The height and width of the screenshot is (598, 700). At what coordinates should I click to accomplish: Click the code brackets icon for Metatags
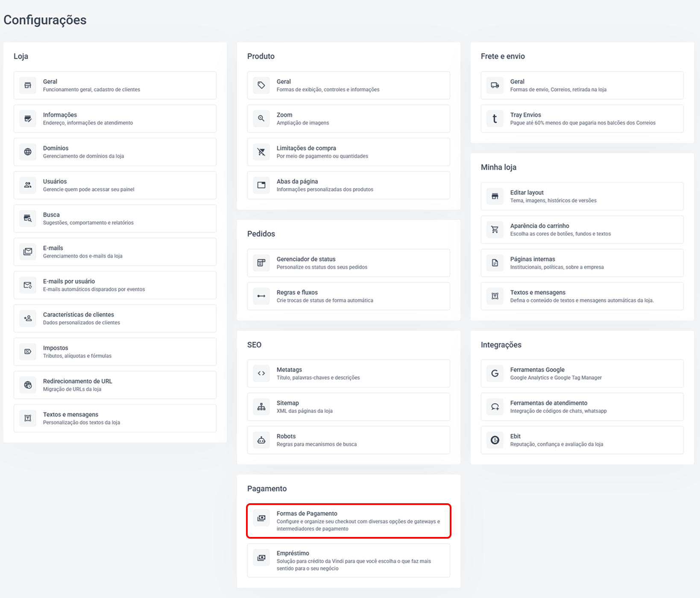tap(261, 373)
